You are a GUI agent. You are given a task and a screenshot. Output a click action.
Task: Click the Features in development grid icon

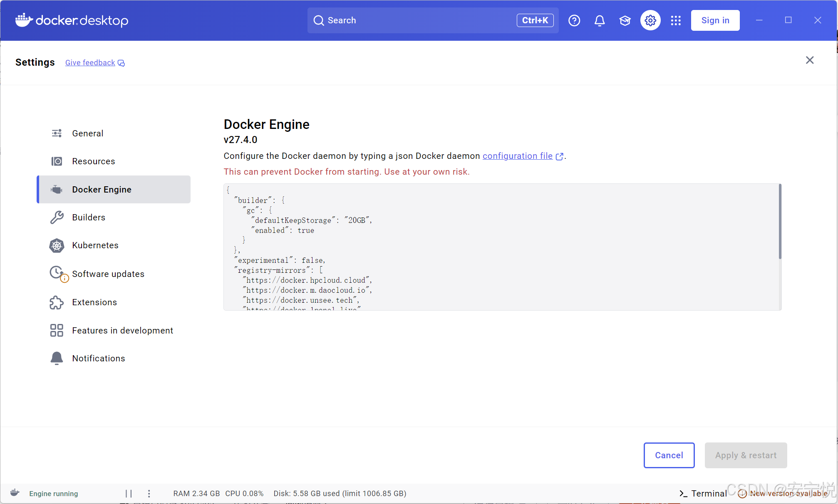(57, 331)
